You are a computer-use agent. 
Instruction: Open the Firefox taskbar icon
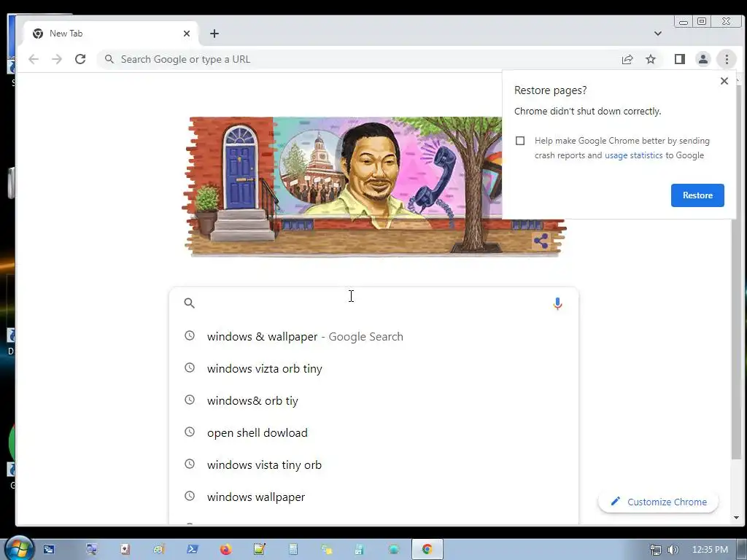[x=225, y=550]
